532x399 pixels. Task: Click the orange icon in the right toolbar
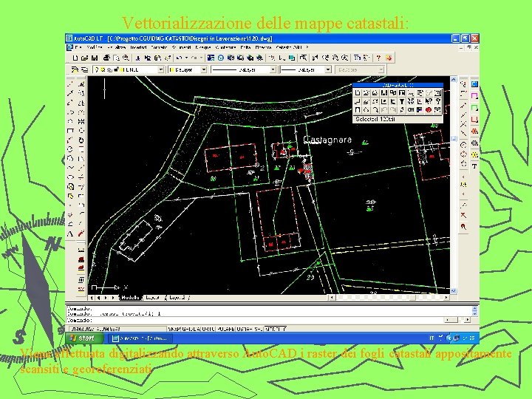(x=474, y=132)
